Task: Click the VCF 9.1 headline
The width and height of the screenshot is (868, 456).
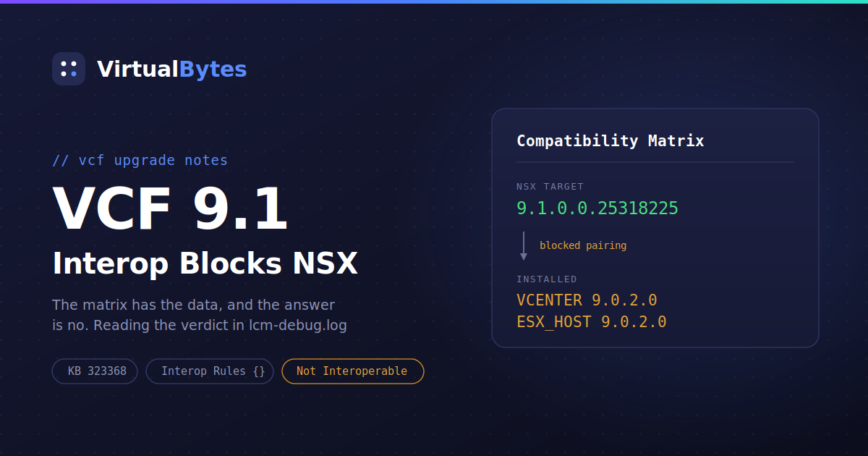Action: click(x=171, y=209)
